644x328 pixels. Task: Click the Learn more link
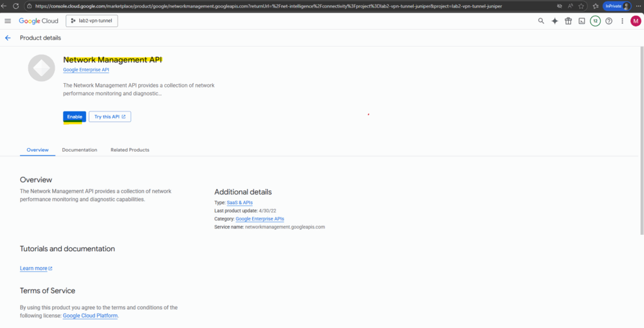tap(36, 268)
